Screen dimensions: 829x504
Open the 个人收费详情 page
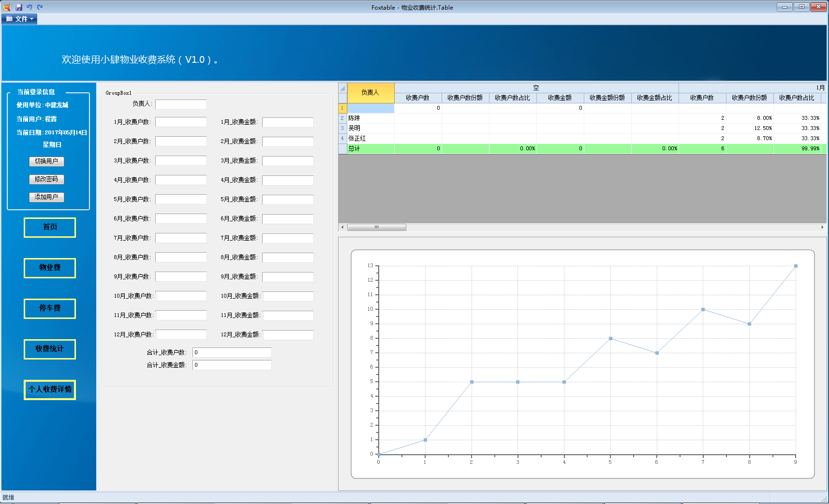pyautogui.click(x=50, y=389)
